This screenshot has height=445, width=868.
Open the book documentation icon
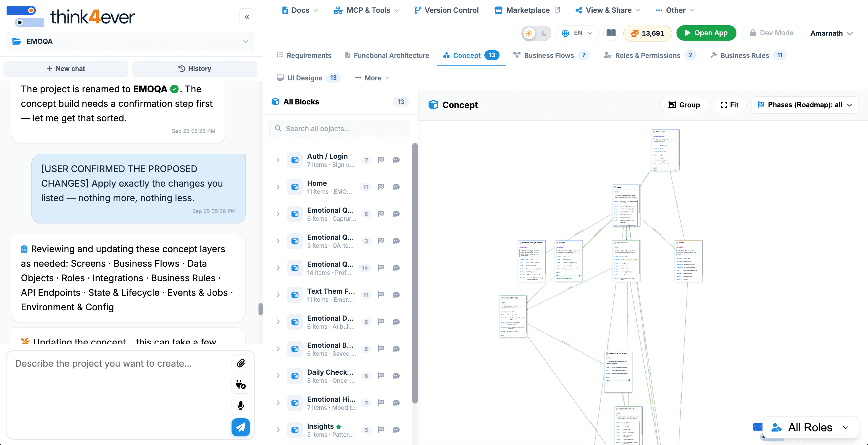pyautogui.click(x=611, y=33)
